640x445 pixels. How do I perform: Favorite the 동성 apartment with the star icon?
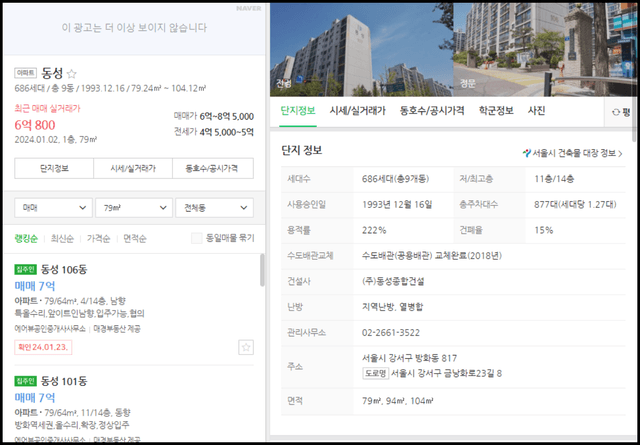[x=71, y=74]
